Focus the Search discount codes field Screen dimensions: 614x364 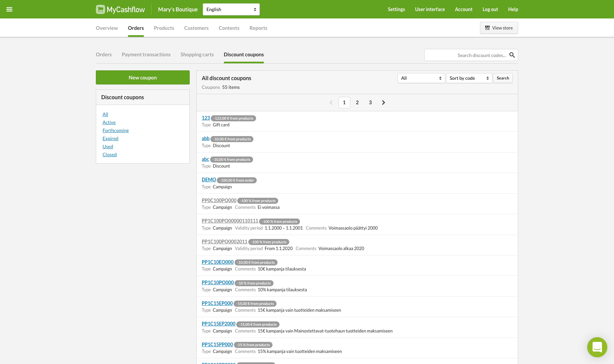click(466, 55)
